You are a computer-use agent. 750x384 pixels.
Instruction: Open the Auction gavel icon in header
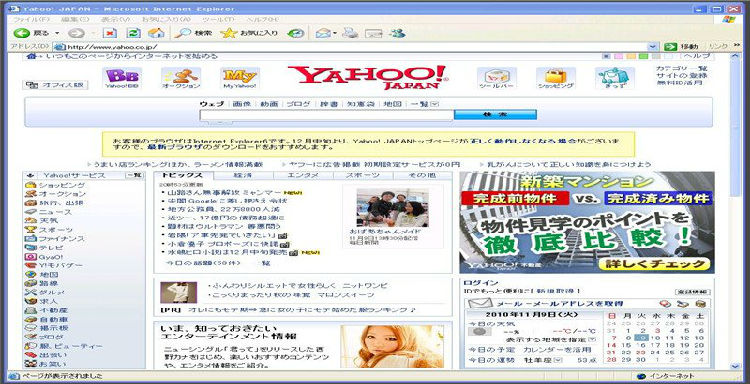(181, 78)
